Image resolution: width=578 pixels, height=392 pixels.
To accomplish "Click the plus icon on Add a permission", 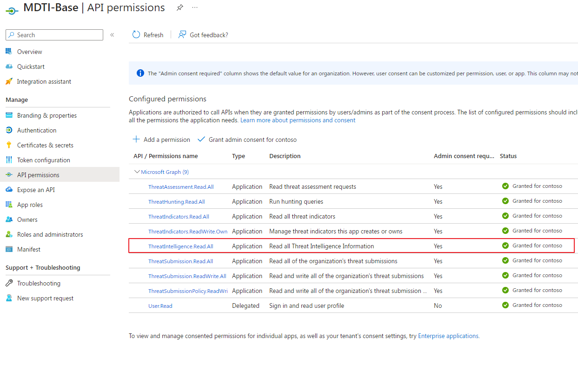I will tap(136, 139).
